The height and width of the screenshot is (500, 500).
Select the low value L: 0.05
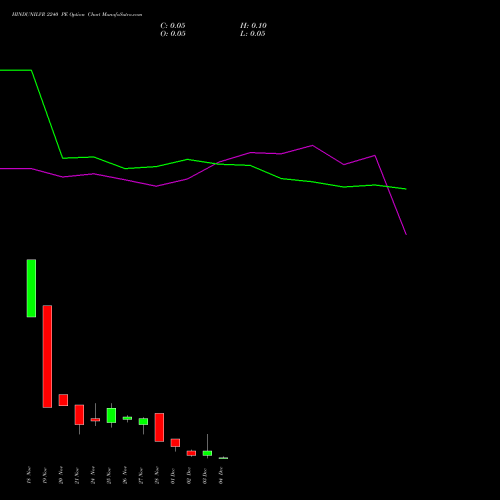[253, 34]
